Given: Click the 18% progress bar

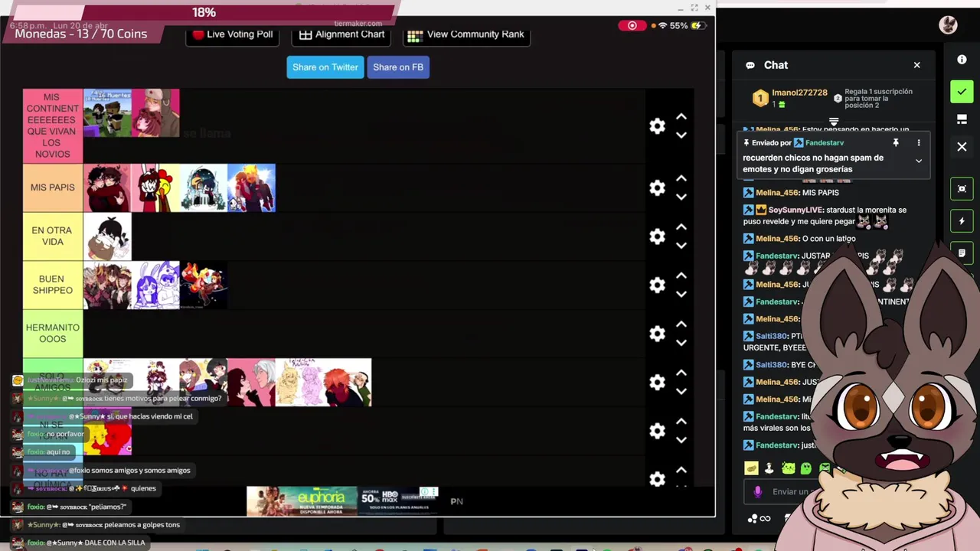Looking at the screenshot, I should coord(204,13).
